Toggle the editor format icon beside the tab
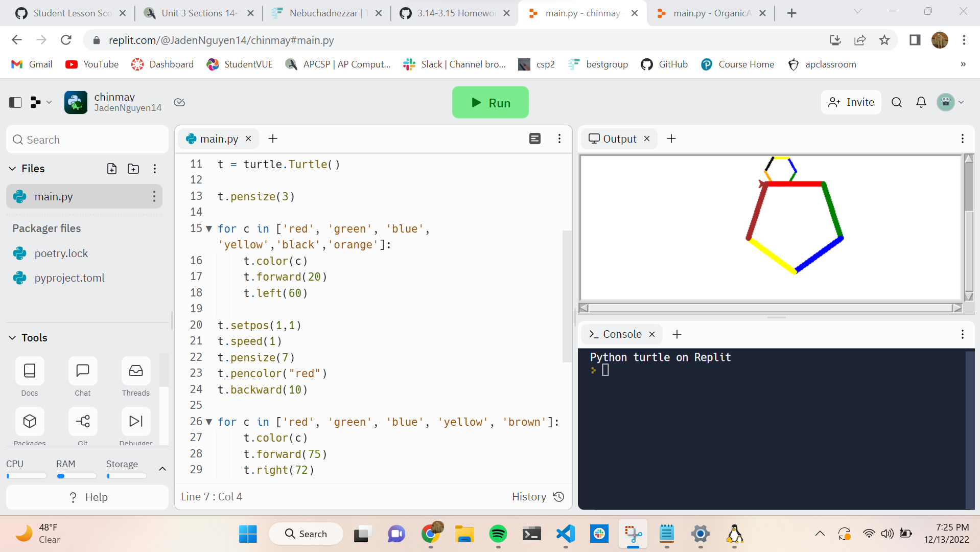The width and height of the screenshot is (980, 552). (x=535, y=139)
